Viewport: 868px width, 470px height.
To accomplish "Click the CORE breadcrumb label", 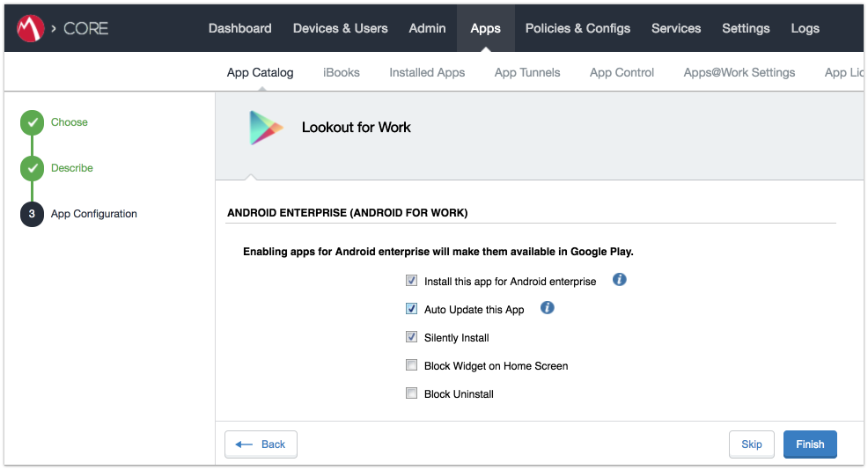I will pyautogui.click(x=85, y=28).
